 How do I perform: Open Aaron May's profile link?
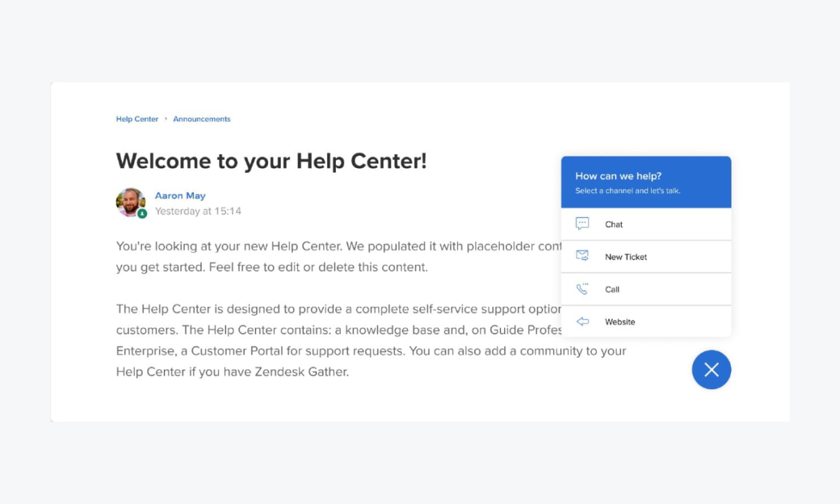pyautogui.click(x=180, y=195)
